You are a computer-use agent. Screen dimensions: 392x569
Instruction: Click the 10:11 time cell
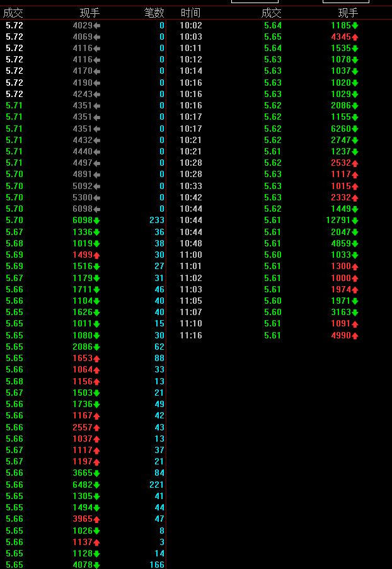(x=191, y=48)
